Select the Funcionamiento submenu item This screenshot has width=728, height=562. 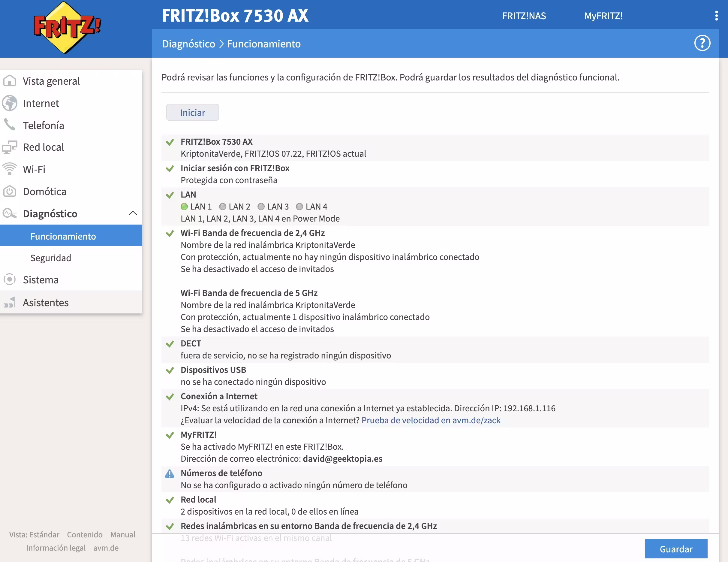tap(71, 236)
